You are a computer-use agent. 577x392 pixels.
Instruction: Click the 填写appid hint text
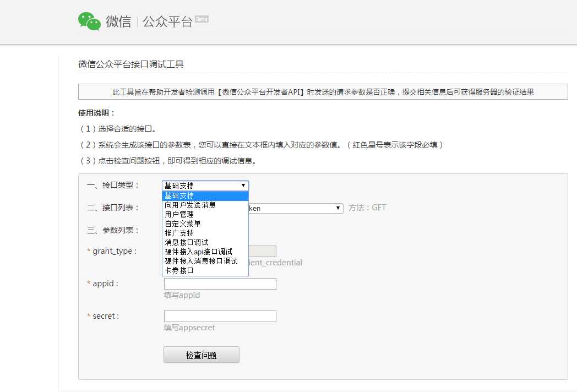182,295
